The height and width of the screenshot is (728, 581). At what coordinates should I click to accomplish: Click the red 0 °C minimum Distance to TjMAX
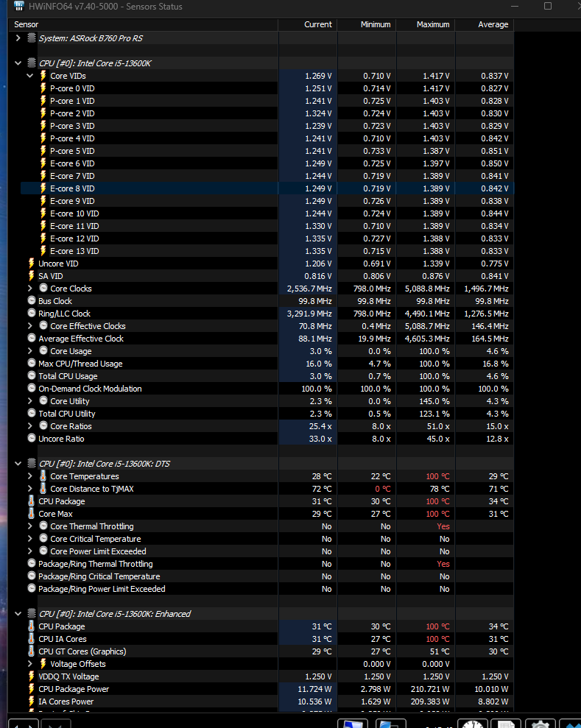point(383,489)
